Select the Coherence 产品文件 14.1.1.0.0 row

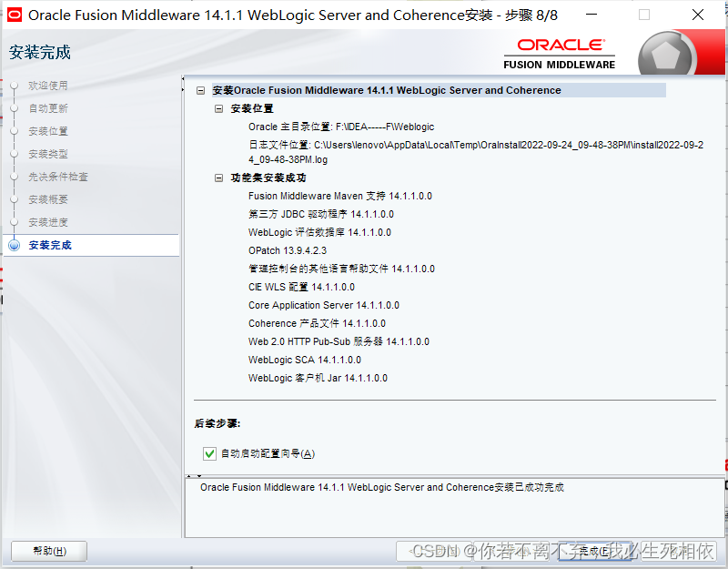[317, 323]
